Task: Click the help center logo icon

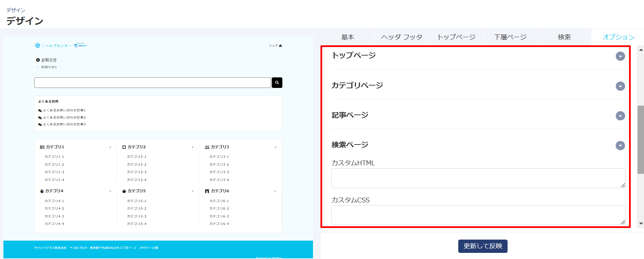Action: click(x=38, y=45)
